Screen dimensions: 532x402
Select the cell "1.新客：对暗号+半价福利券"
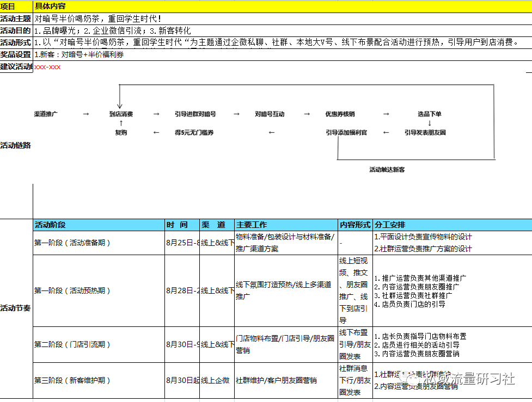[282, 54]
